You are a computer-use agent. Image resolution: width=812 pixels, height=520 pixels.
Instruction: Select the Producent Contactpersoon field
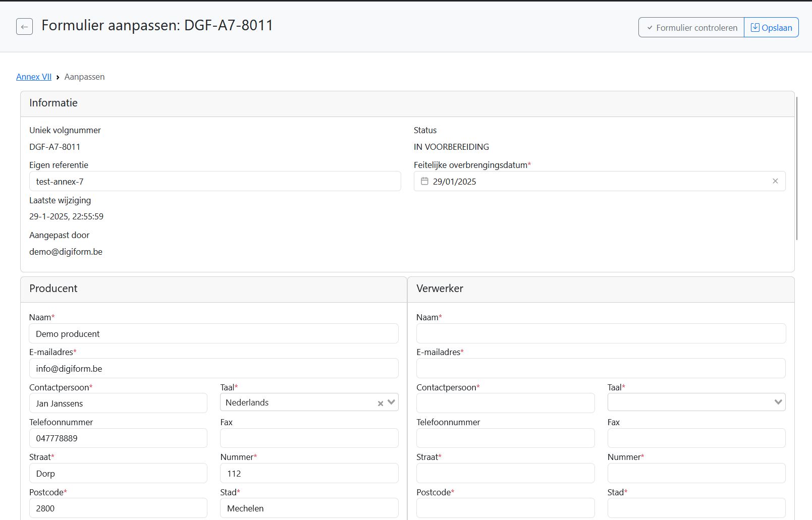point(118,403)
